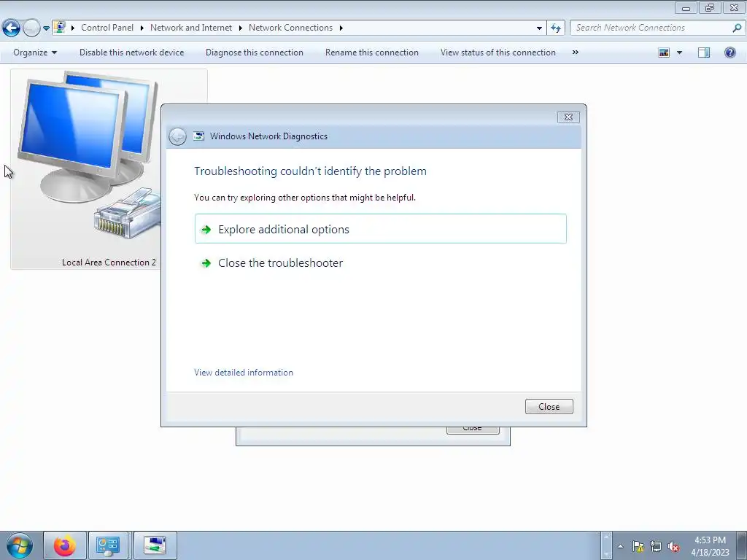The image size is (747, 560).
Task: Open Action Center flag icon
Action: [x=638, y=546]
